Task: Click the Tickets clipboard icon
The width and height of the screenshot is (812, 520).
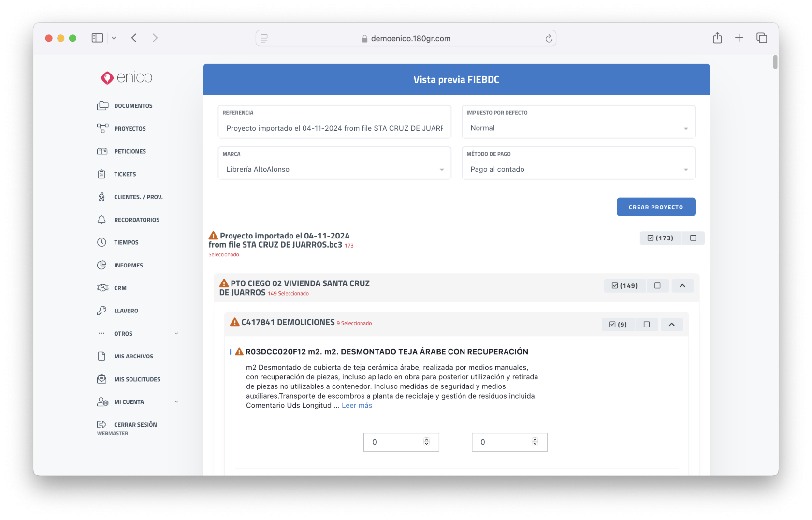Action: coord(101,174)
